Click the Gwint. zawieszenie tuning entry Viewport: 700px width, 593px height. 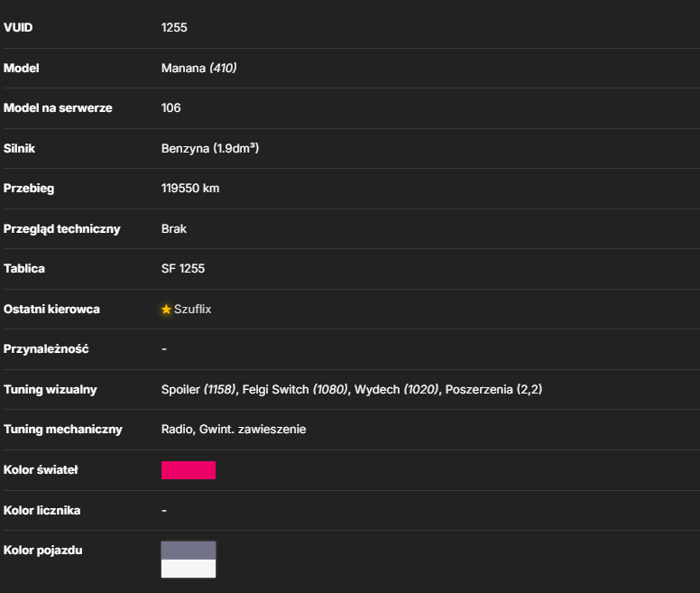[x=253, y=430]
